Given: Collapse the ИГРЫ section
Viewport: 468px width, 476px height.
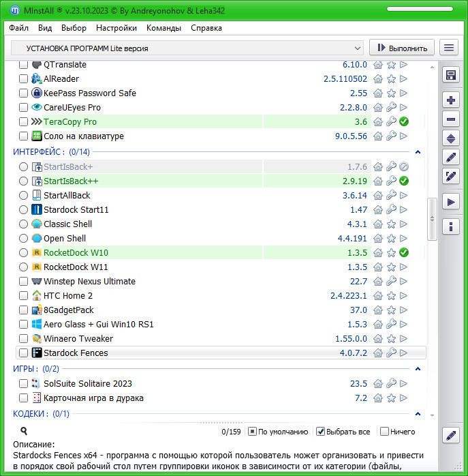Looking at the screenshot, I should 418,369.
